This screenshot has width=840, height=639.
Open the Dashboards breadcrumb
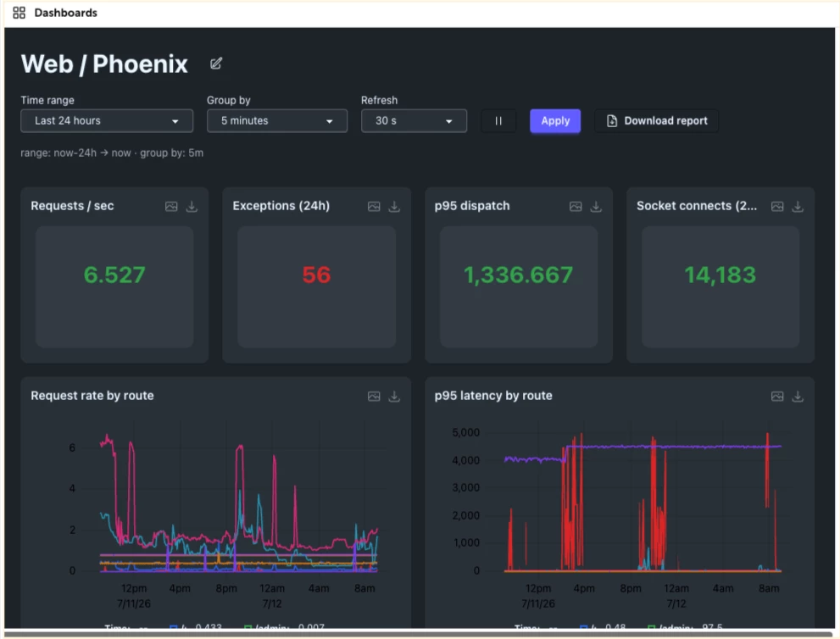point(65,13)
